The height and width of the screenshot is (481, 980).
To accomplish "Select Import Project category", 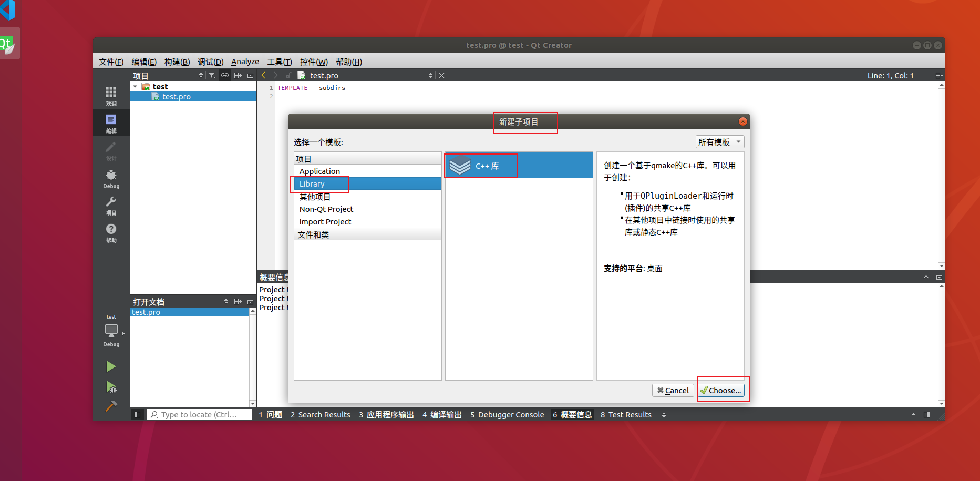I will pyautogui.click(x=368, y=221).
